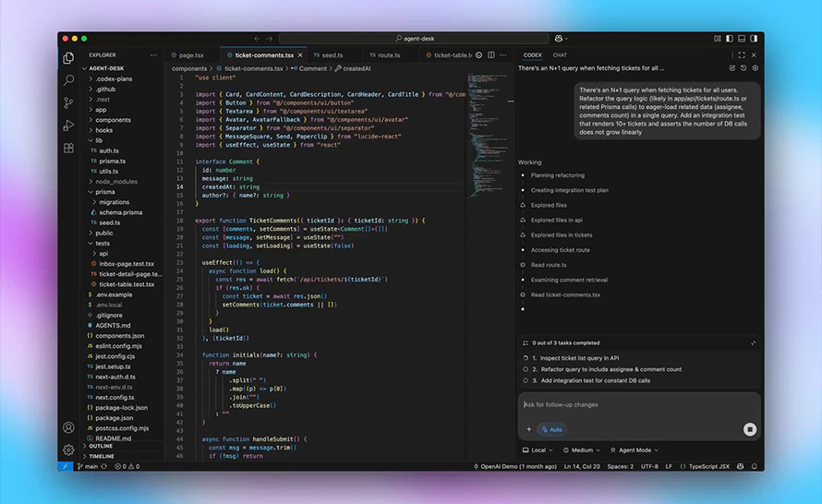Open editor more actions ellipsis
The image size is (822, 504).
503,55
